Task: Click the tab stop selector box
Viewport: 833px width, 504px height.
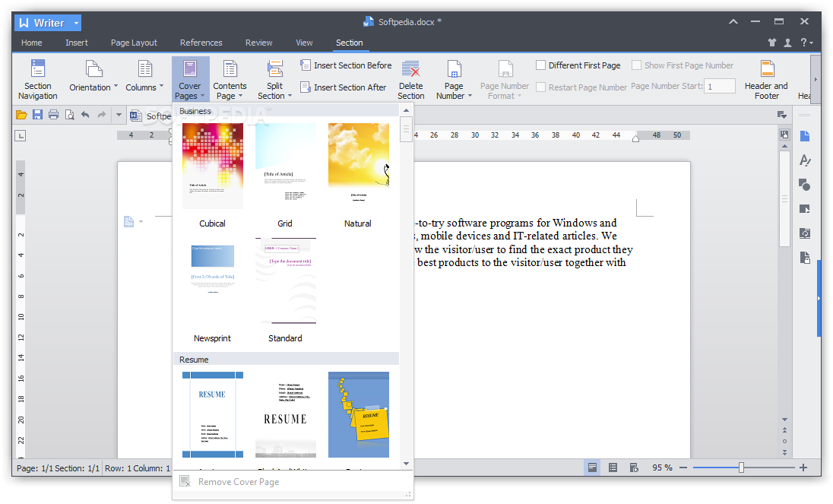Action: pos(21,136)
